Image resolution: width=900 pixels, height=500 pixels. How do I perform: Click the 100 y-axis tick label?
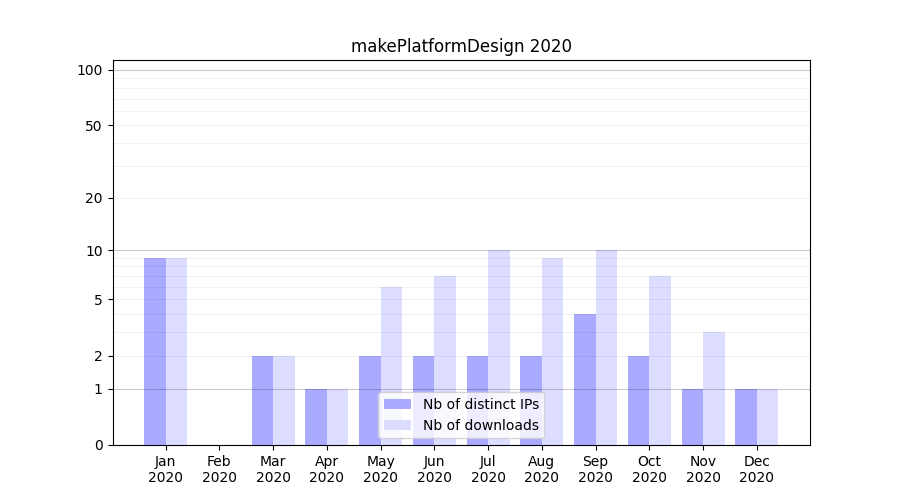coord(90,70)
